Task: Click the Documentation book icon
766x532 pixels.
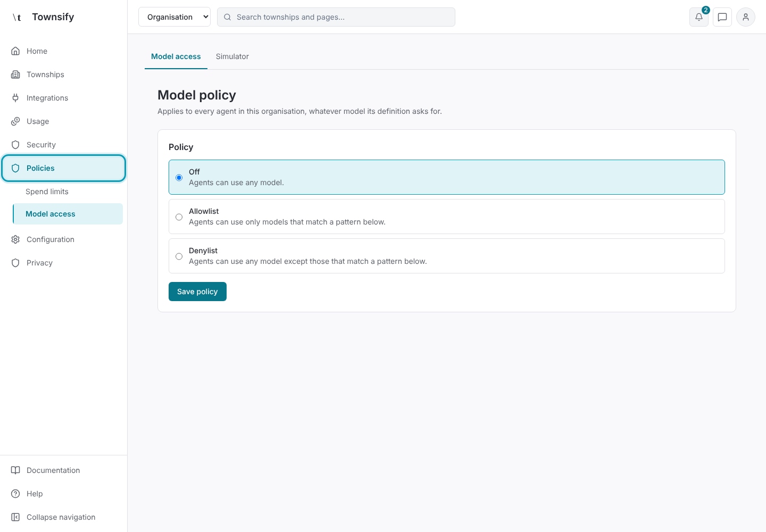Action: pos(15,470)
